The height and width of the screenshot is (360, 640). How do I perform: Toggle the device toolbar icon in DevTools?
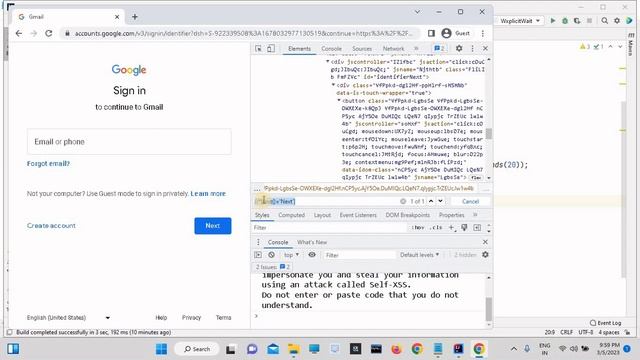point(271,49)
